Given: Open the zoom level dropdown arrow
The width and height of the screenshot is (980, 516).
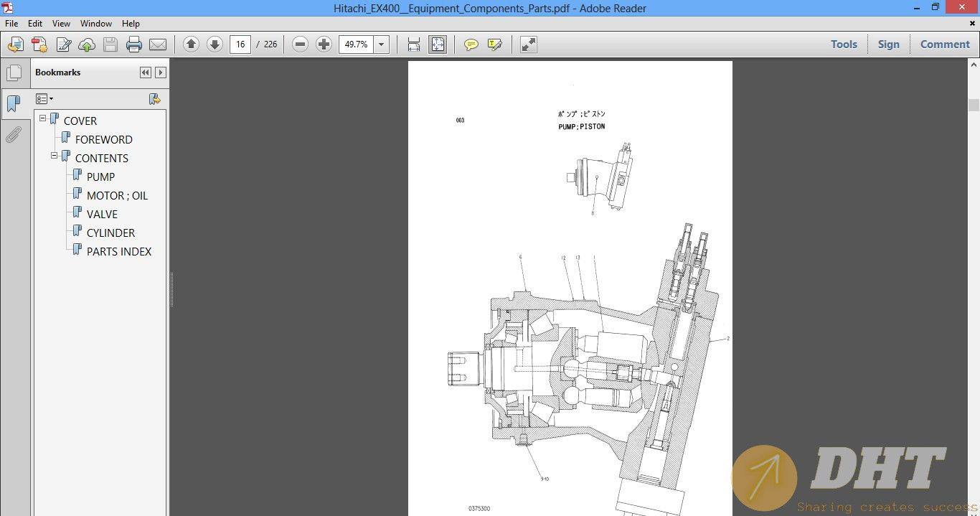Looking at the screenshot, I should (382, 44).
